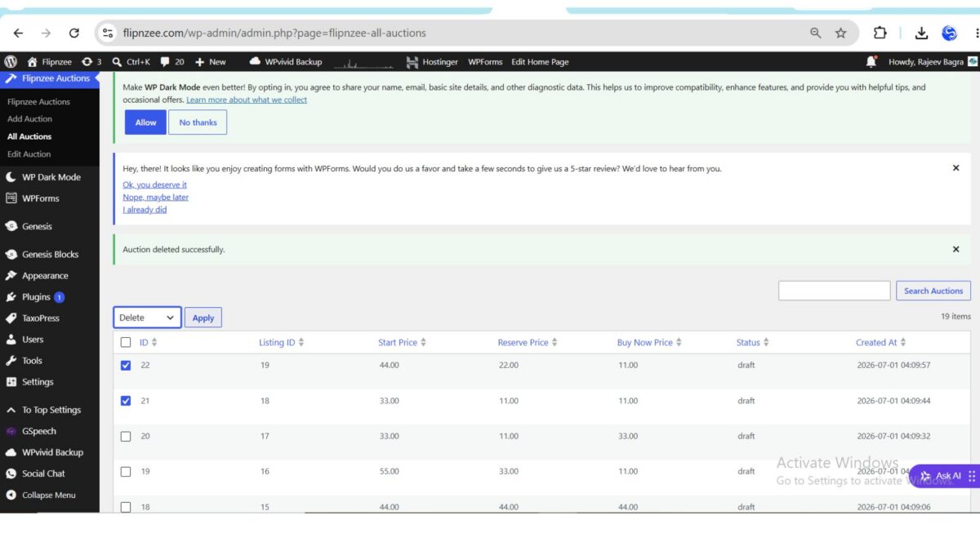
Task: Sort the table by Created At column
Action: click(881, 343)
